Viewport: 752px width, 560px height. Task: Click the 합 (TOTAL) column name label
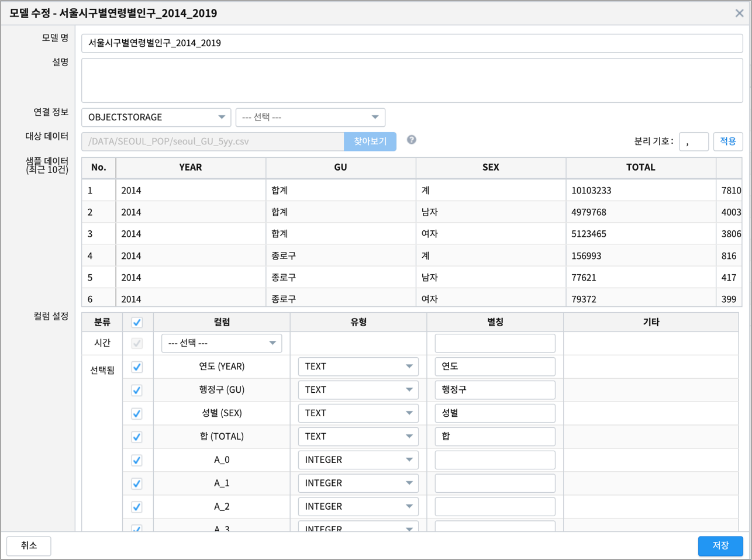(x=222, y=437)
